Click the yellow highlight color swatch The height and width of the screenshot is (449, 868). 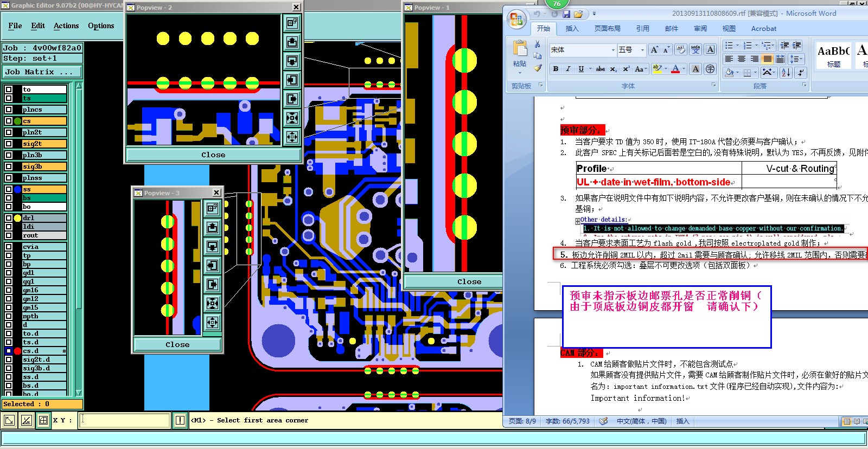(657, 69)
